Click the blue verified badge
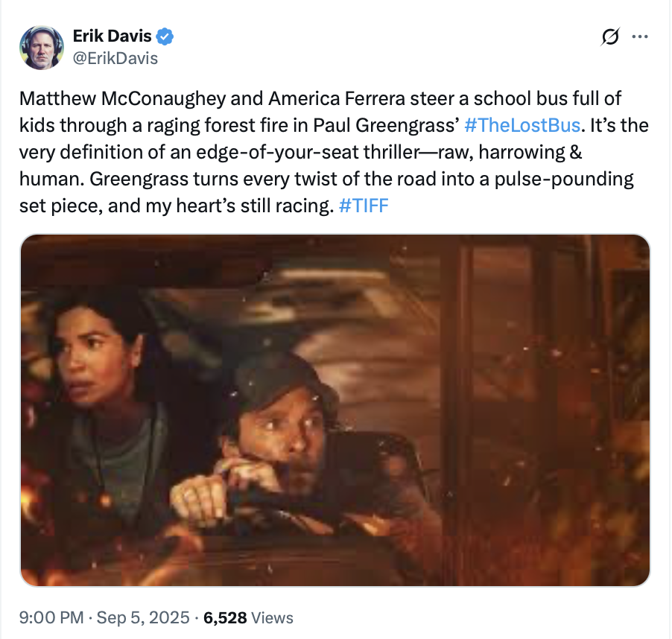672x639 pixels. click(167, 36)
